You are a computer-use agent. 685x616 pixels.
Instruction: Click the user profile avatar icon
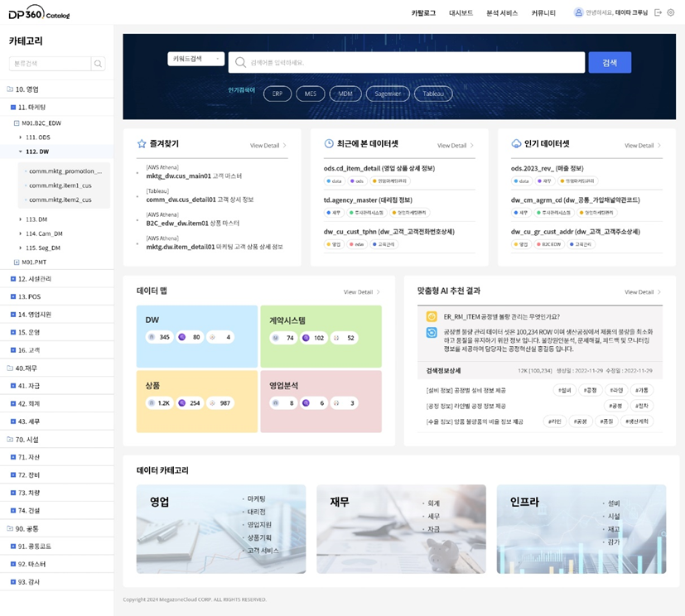point(578,12)
